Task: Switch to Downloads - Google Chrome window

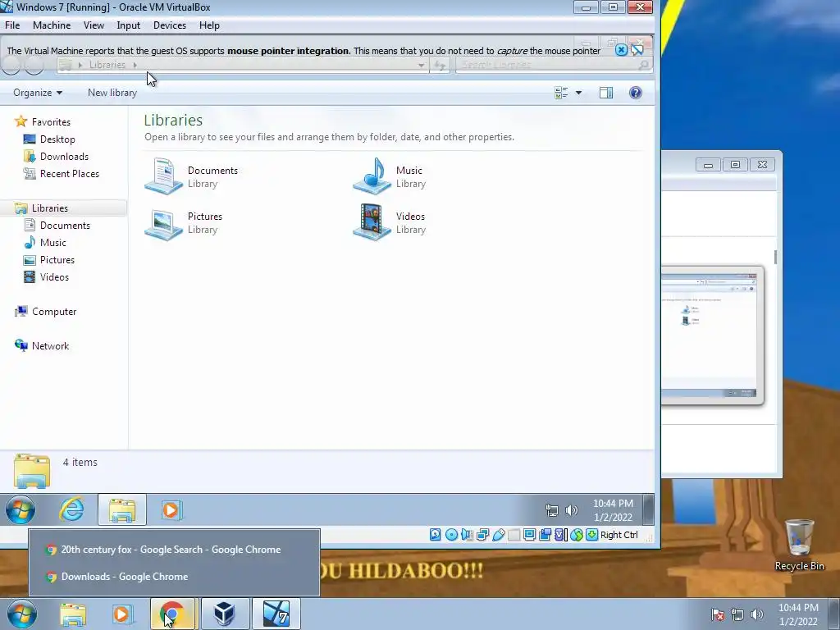Action: tap(174, 577)
